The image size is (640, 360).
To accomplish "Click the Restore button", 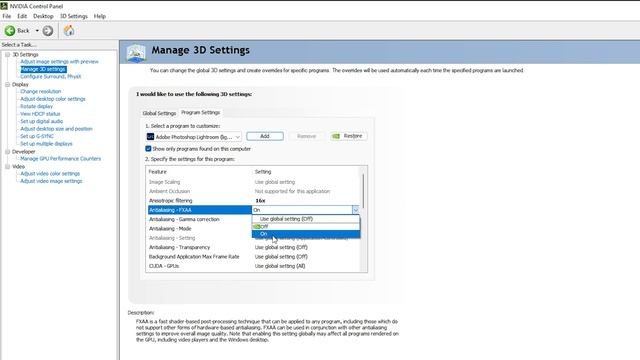I will pyautogui.click(x=348, y=136).
